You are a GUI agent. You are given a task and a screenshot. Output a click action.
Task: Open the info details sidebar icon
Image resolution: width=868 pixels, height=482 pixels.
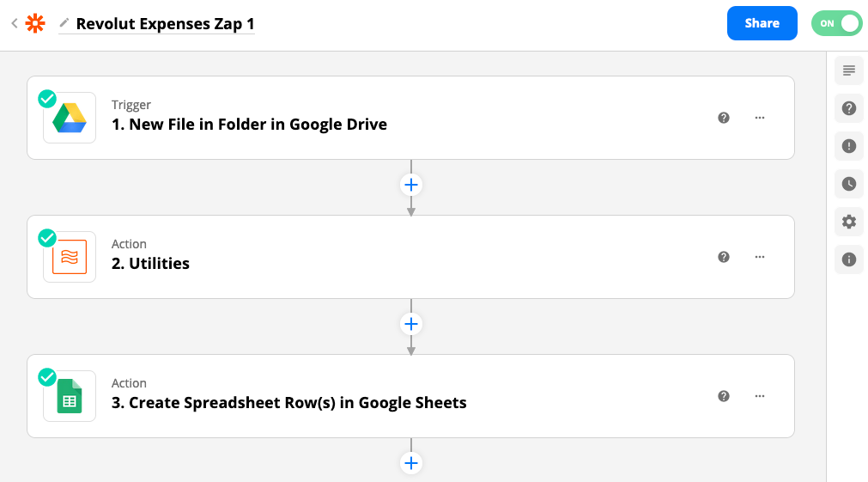(x=848, y=259)
